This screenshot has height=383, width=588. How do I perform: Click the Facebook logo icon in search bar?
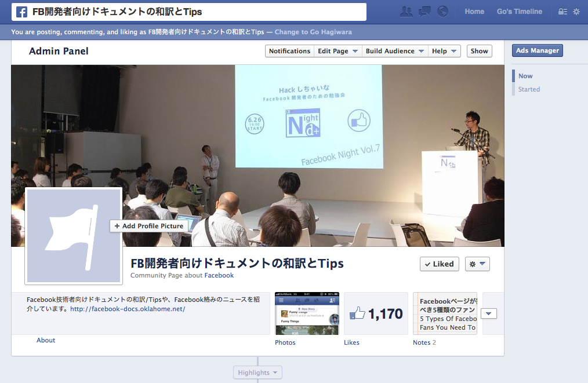(22, 12)
